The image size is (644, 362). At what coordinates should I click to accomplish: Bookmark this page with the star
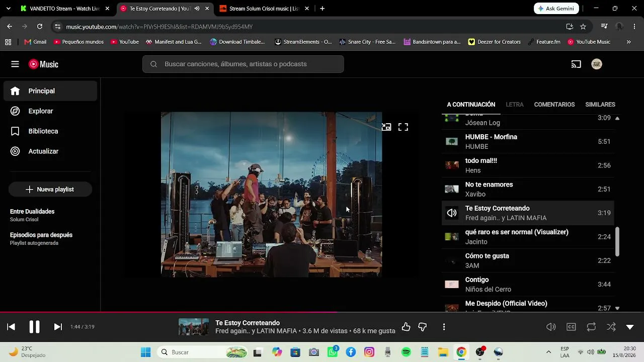tap(583, 27)
